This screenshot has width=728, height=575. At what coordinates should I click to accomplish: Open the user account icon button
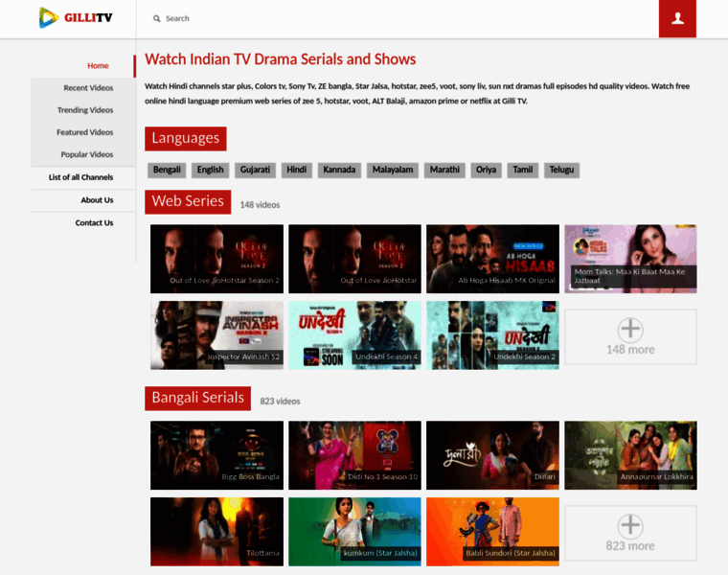pyautogui.click(x=677, y=18)
